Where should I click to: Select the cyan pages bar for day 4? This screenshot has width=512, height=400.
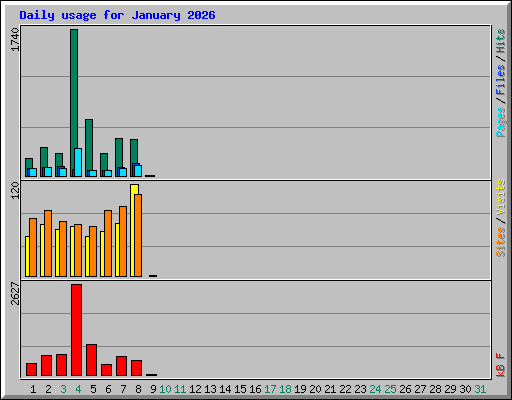(78, 163)
